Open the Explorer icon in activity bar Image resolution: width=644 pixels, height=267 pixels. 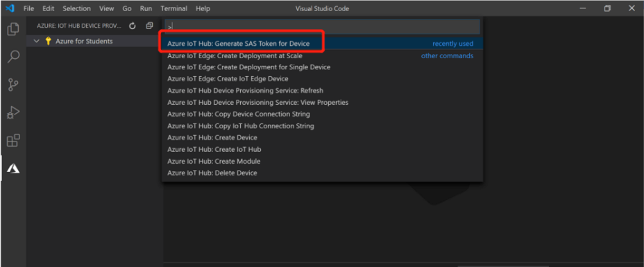13,29
